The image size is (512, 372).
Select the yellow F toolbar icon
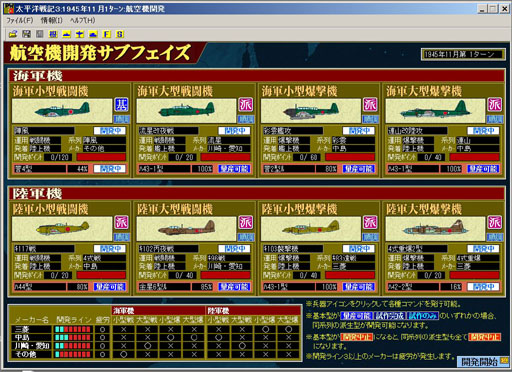[x=106, y=34]
